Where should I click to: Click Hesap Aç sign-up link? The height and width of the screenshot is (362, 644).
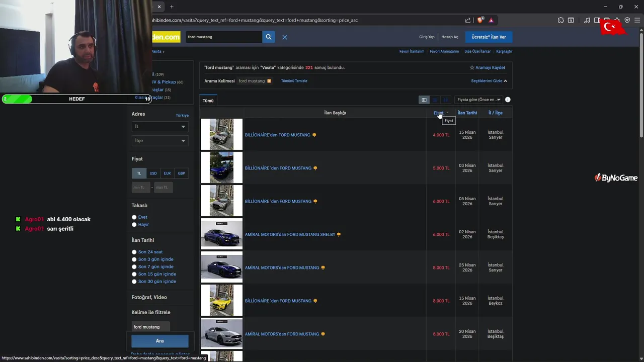coord(450,37)
